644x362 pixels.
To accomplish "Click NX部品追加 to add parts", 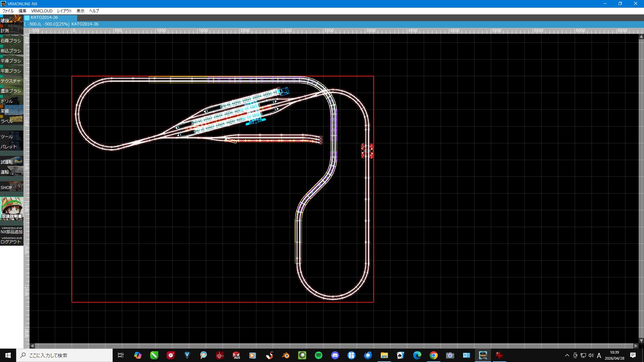I will coord(12,230).
